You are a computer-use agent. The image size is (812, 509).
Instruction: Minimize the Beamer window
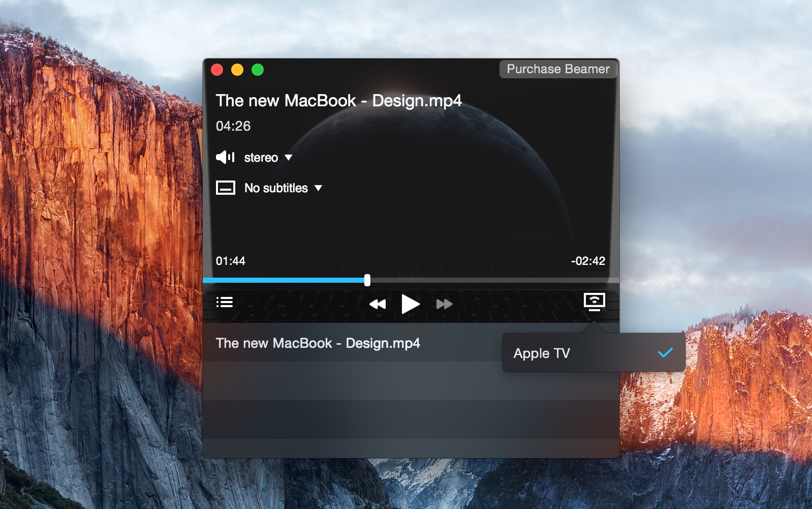pyautogui.click(x=237, y=70)
